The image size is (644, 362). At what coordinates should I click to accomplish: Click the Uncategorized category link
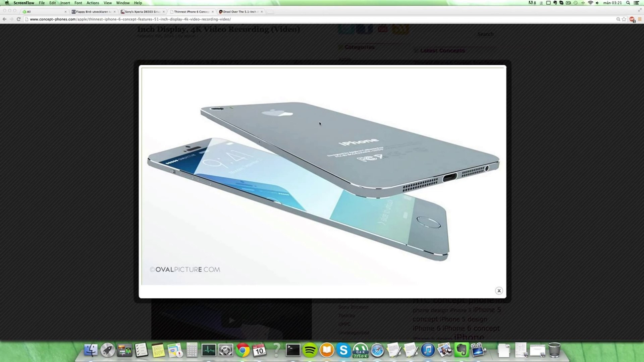pos(354,333)
